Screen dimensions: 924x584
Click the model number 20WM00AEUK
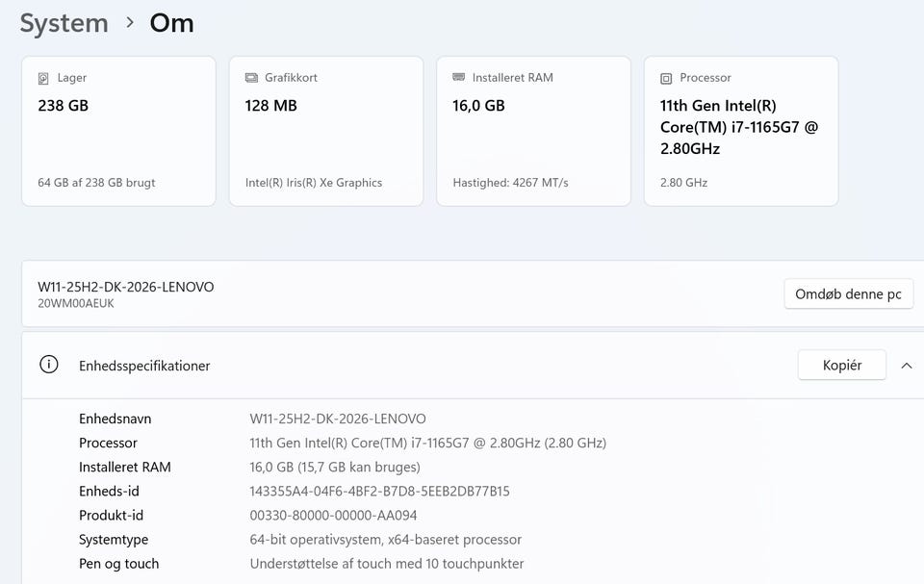pyautogui.click(x=75, y=303)
